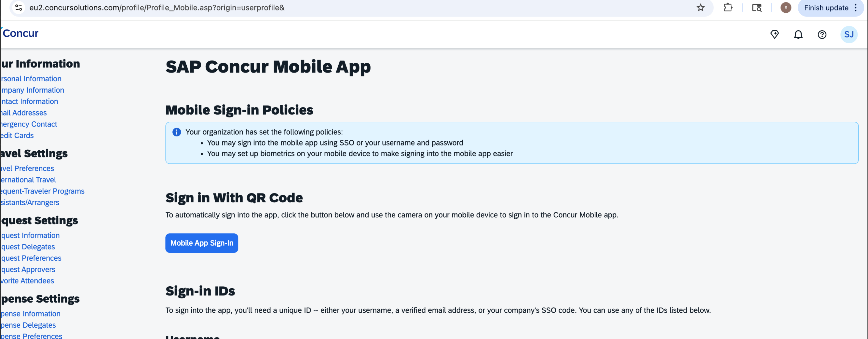Open Emergency Contact link

pyautogui.click(x=29, y=124)
